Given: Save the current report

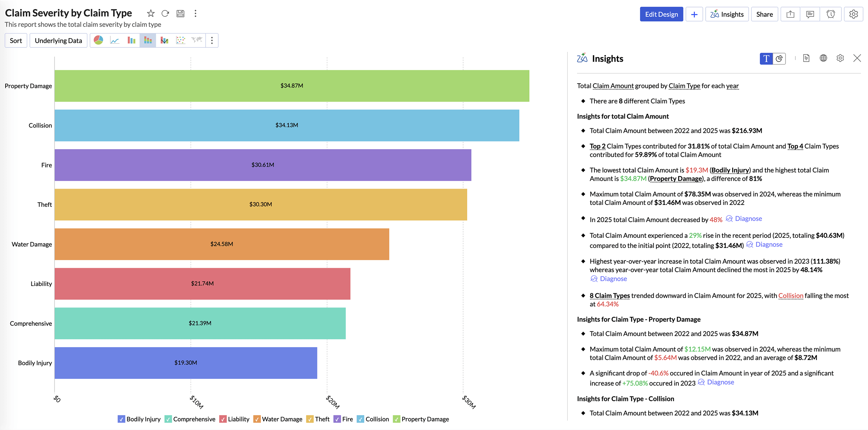Looking at the screenshot, I should [181, 13].
